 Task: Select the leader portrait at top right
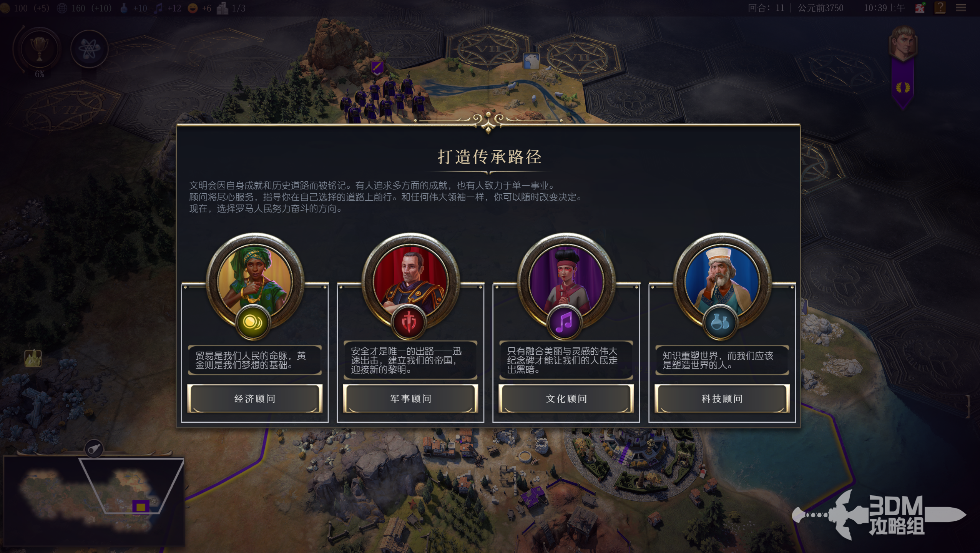[x=903, y=43]
